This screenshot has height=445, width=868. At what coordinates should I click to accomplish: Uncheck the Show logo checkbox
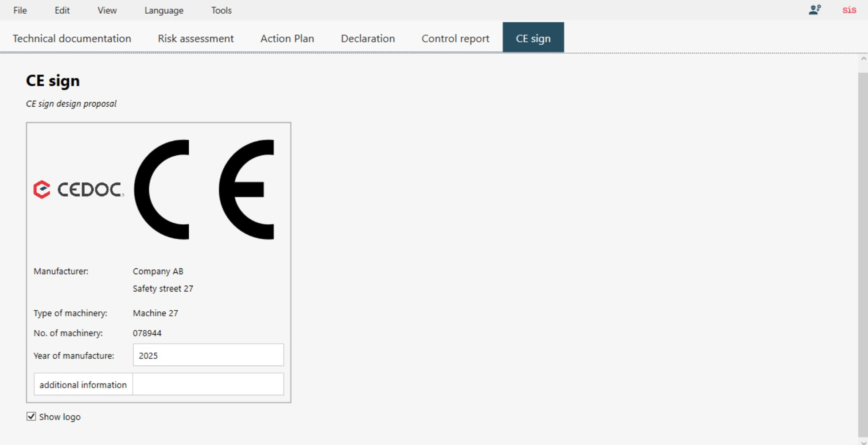coord(30,416)
